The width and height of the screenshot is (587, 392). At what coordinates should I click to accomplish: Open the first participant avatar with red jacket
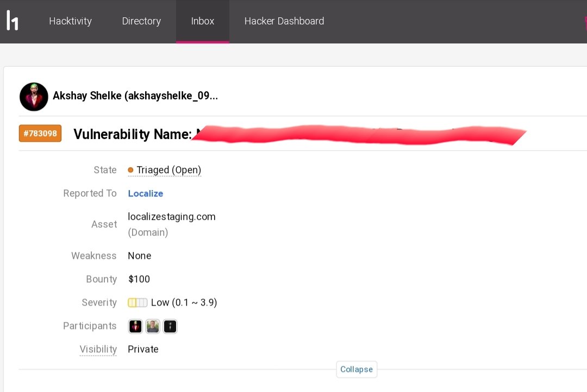[x=135, y=326]
